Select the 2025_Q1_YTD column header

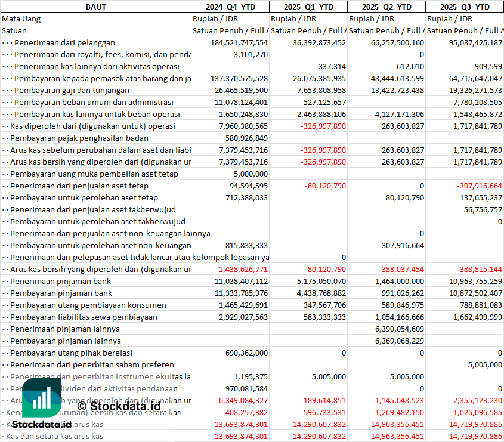308,7
